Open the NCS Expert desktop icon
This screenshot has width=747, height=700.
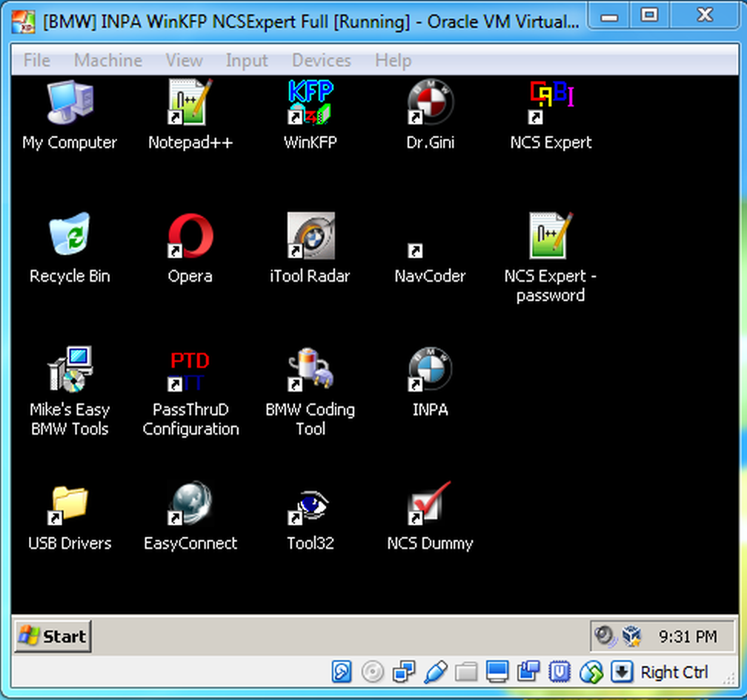tap(551, 105)
